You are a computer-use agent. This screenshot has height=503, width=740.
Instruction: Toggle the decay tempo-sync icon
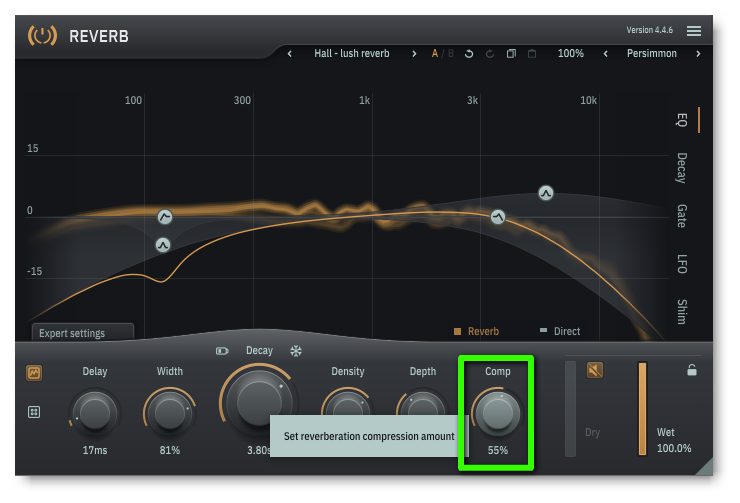pyautogui.click(x=222, y=351)
